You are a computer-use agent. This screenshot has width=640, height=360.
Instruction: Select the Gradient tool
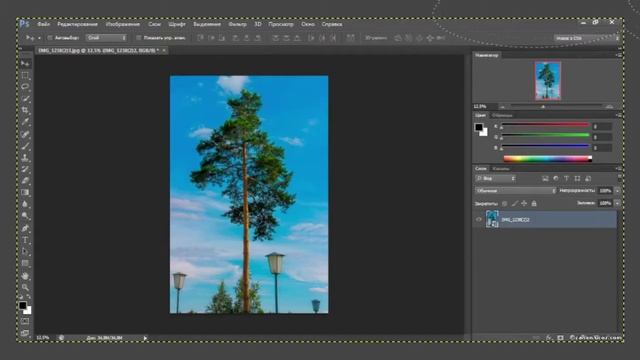click(x=25, y=192)
